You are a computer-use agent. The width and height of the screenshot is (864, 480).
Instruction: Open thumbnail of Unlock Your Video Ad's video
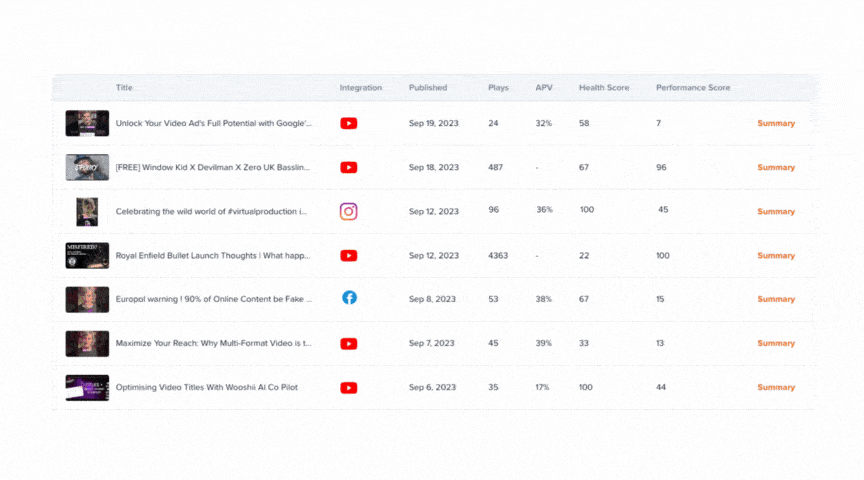pyautogui.click(x=87, y=124)
